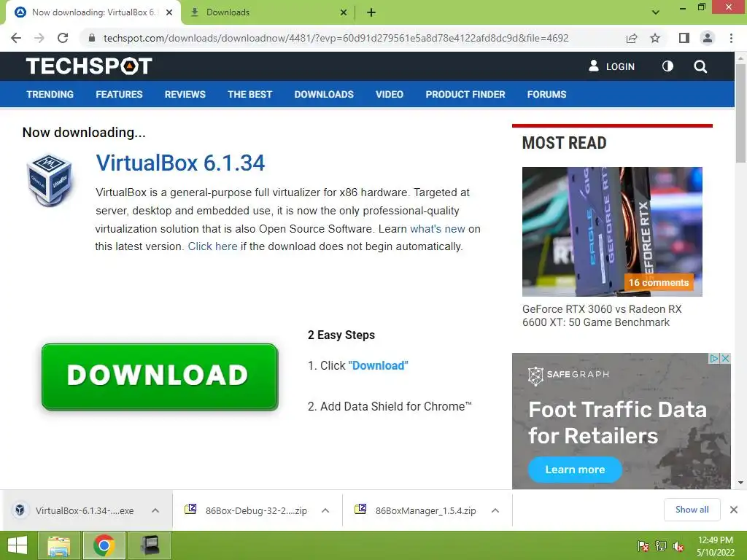Viewport: 747px width, 560px height.
Task: View site info via the padlock icon
Action: (92, 38)
